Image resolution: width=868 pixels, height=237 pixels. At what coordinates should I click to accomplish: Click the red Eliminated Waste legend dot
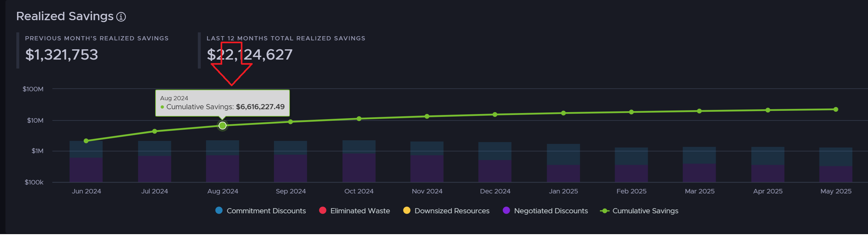(323, 210)
